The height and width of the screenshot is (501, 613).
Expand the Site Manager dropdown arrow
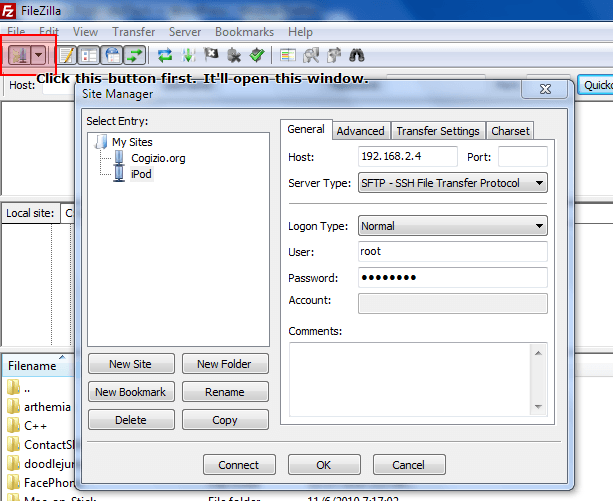tap(38, 55)
